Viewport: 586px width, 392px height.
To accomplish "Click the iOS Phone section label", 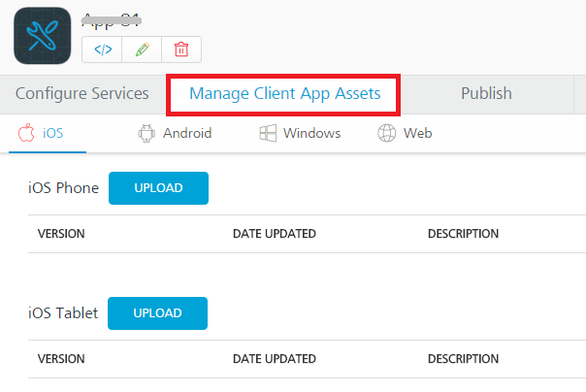I will click(63, 188).
